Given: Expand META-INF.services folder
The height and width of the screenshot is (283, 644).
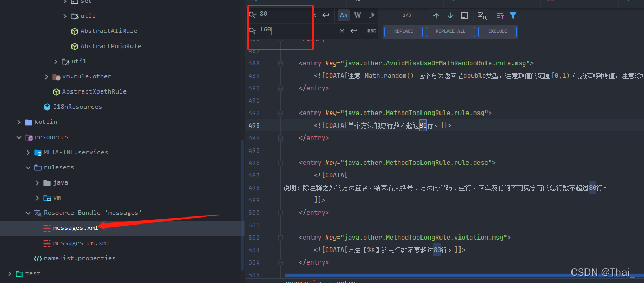Looking at the screenshot, I should (x=28, y=153).
